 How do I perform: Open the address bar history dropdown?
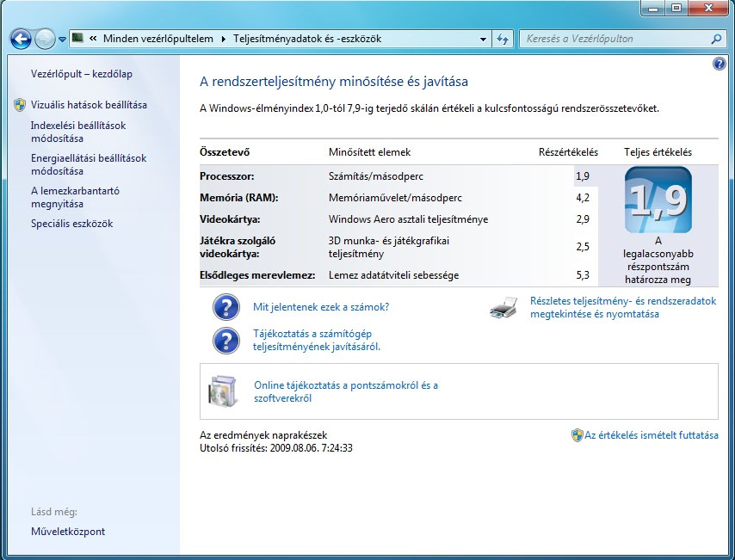(x=484, y=40)
